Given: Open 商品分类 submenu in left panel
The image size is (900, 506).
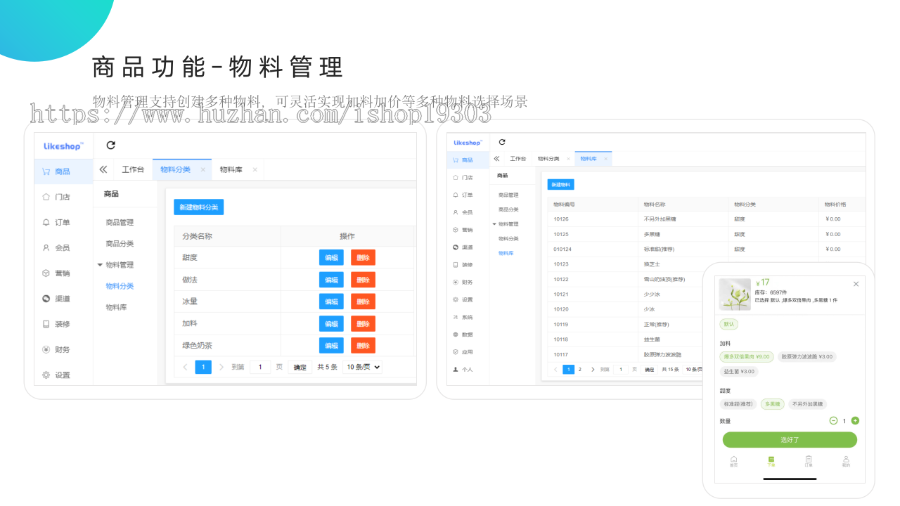Looking at the screenshot, I should tap(119, 244).
